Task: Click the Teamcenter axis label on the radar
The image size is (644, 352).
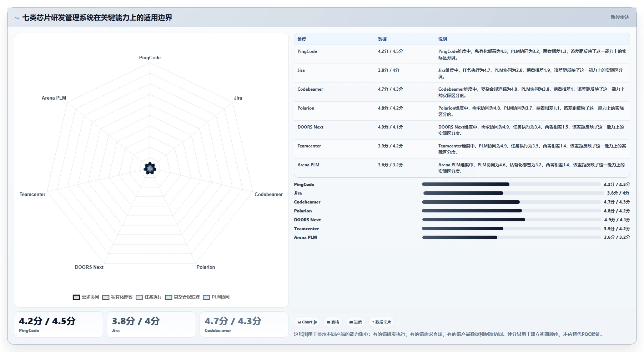Action: (32, 195)
